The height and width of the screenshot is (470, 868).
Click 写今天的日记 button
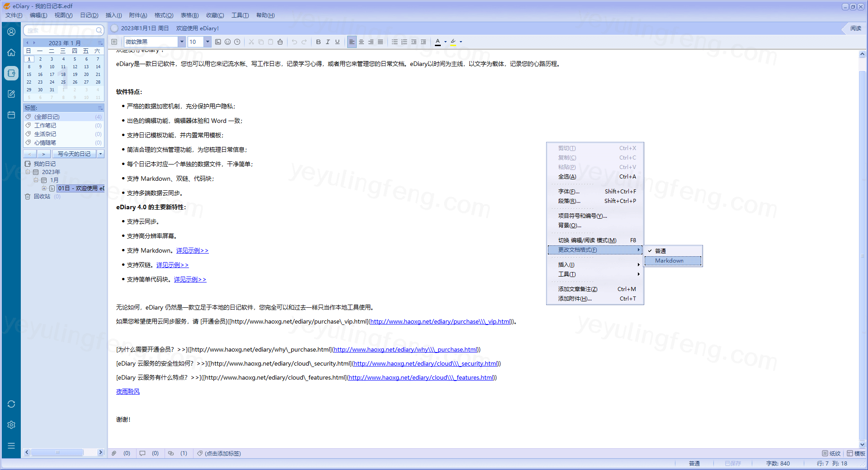(74, 154)
